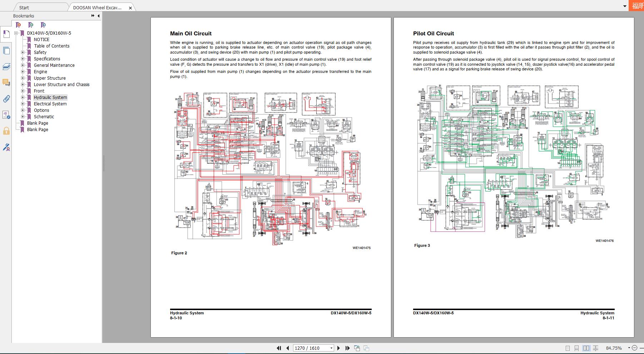Viewport: 644px width, 354px height.
Task: Open the Security lock panel icon
Action: 6,131
